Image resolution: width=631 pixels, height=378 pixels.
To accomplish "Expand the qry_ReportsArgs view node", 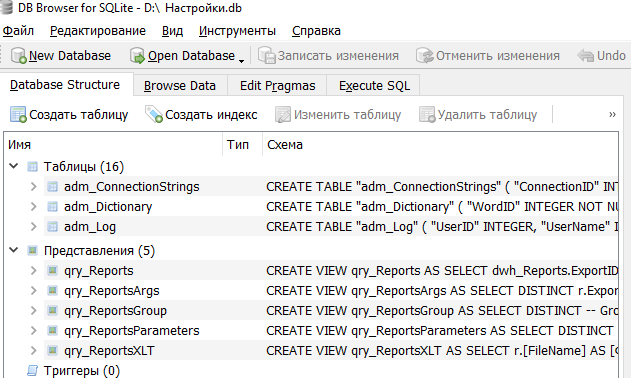I will 34,291.
